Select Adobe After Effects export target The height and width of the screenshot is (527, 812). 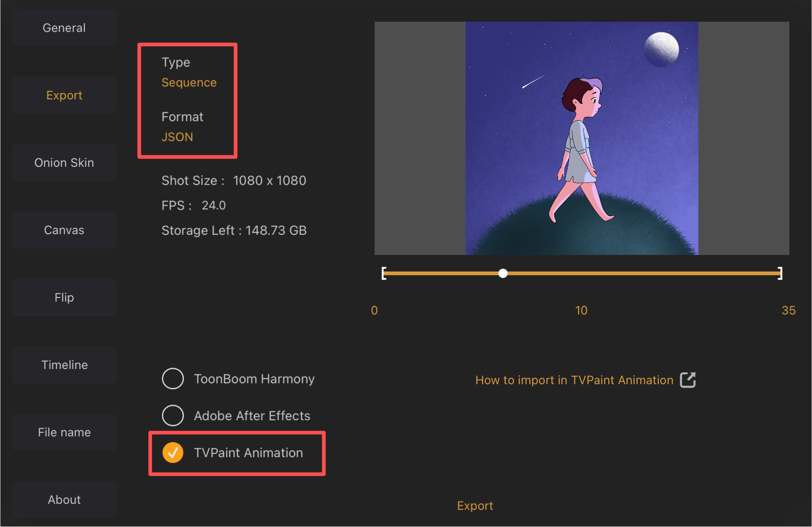[x=173, y=415]
